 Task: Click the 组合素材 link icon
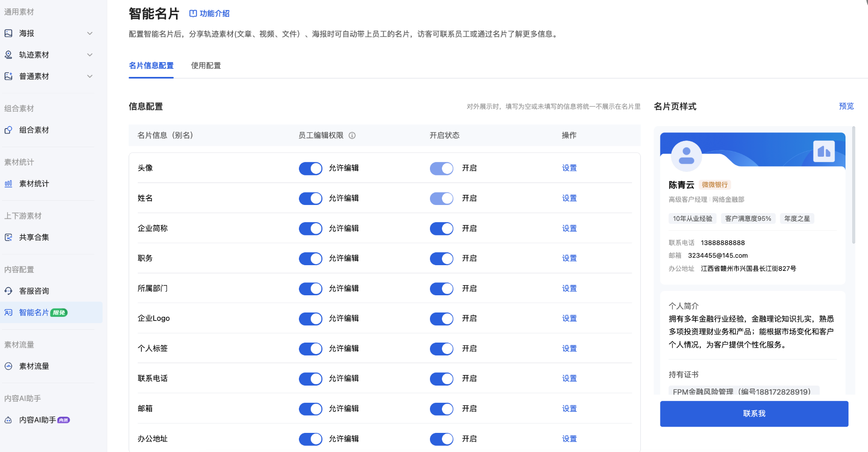[9, 130]
